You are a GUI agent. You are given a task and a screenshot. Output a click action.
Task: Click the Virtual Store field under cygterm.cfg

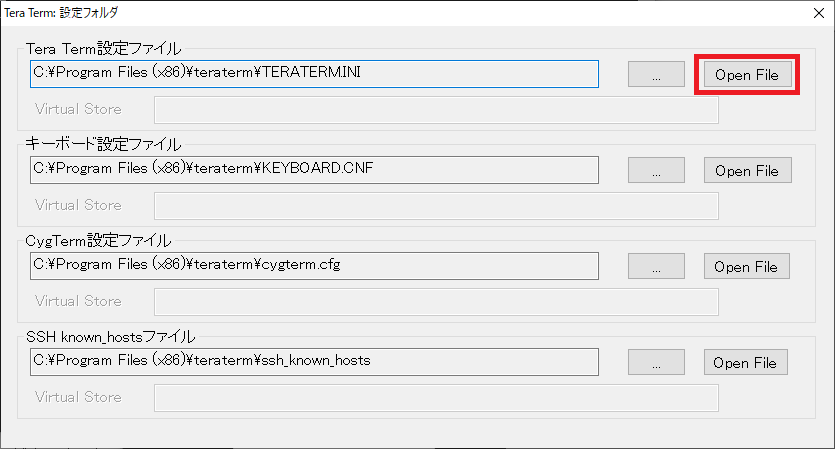point(435,301)
